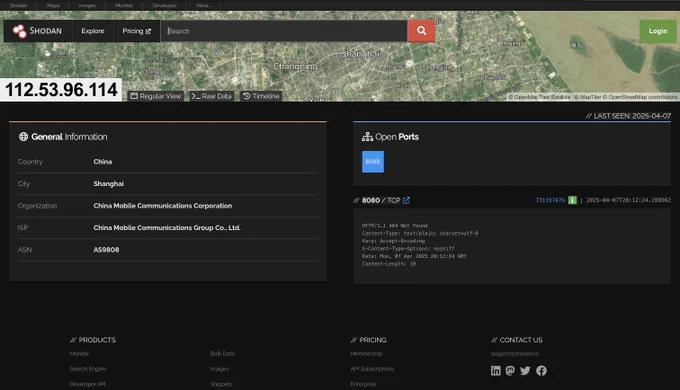Click the support@shodan.io email link
680x390 pixels.
pyautogui.click(x=515, y=354)
